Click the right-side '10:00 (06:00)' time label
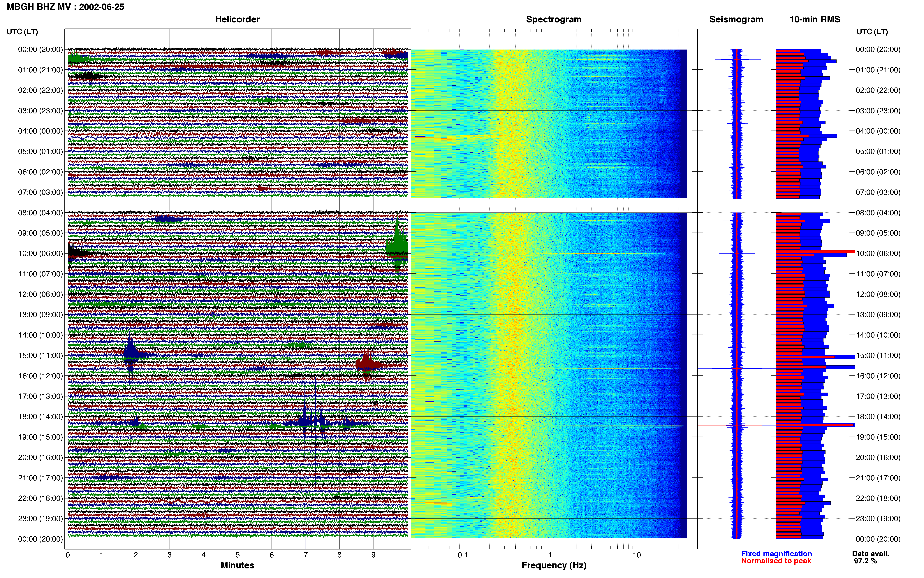 point(878,253)
